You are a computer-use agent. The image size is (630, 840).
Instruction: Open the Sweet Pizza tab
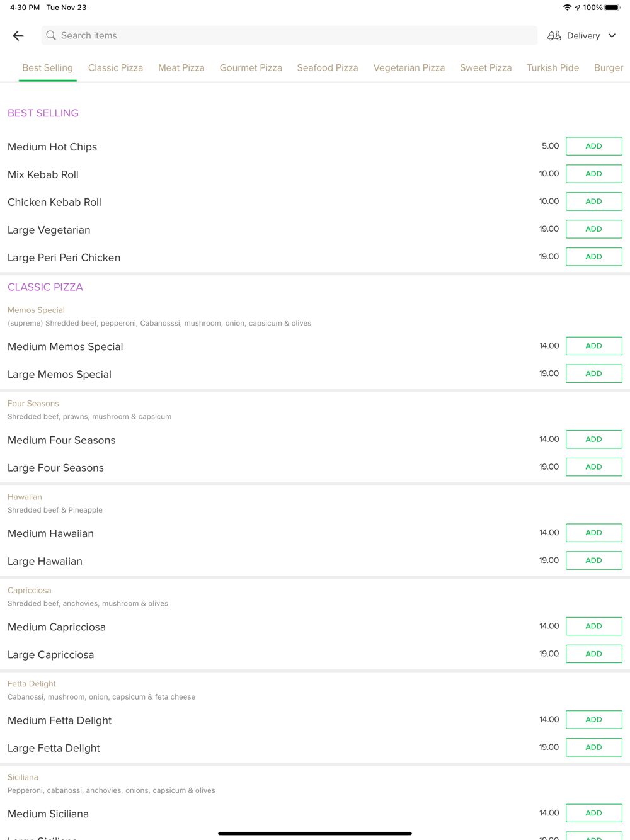pyautogui.click(x=486, y=68)
